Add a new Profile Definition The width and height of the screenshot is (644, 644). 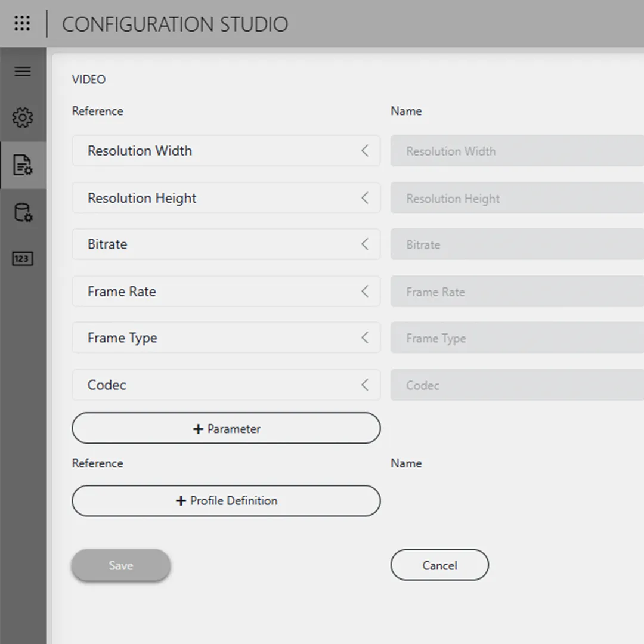click(227, 501)
